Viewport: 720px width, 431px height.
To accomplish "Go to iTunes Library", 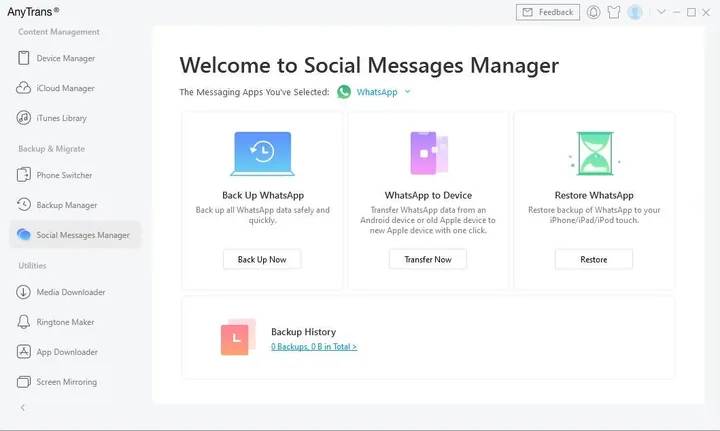I will click(62, 118).
